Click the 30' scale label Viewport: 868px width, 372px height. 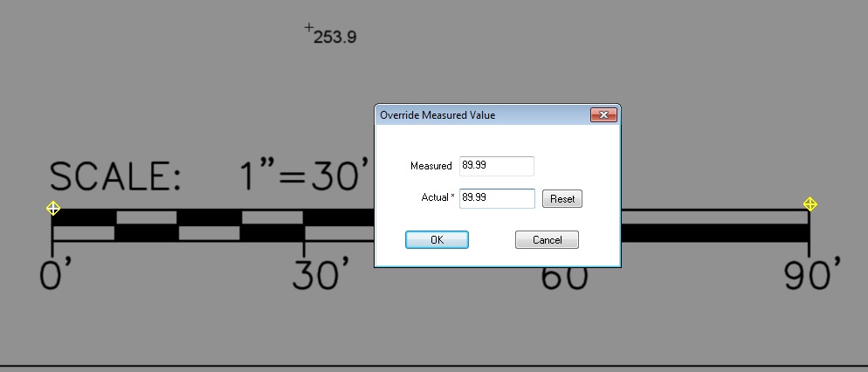click(x=320, y=274)
